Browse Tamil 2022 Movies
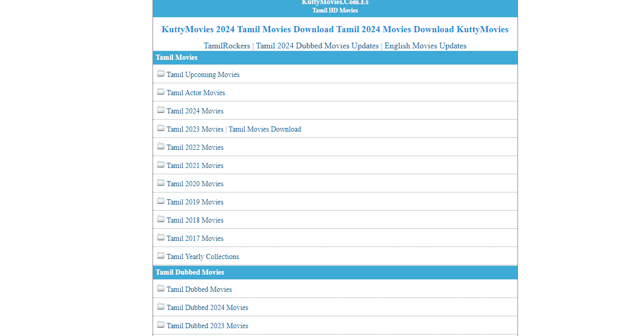This screenshot has width=644, height=336. 195,147
